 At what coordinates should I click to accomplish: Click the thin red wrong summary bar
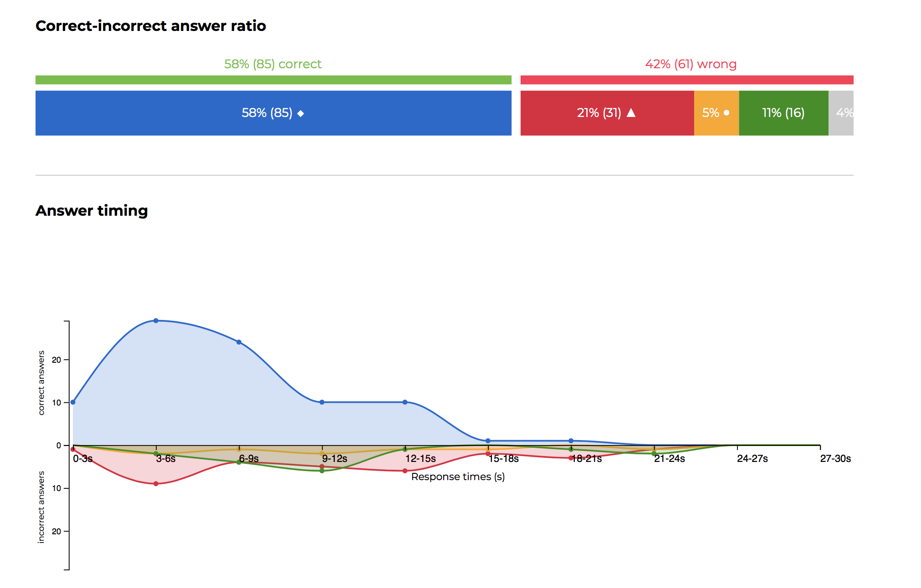click(687, 80)
